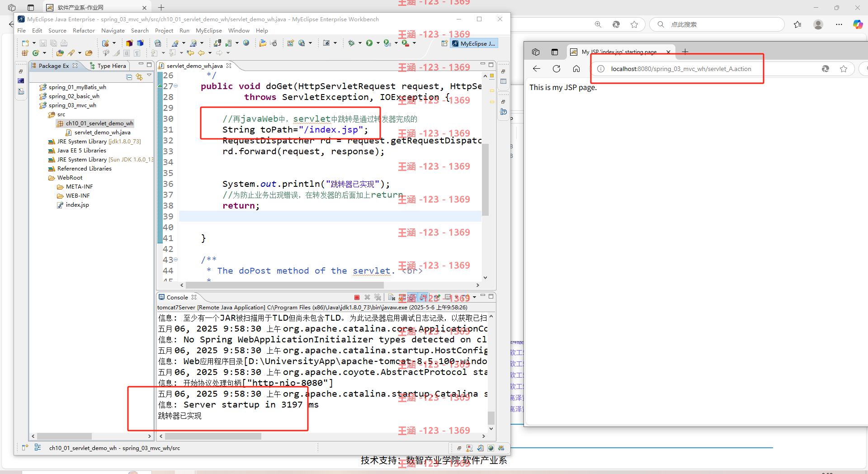Click Collapse All in Package Explorer
The height and width of the screenshot is (474, 868).
point(129,77)
